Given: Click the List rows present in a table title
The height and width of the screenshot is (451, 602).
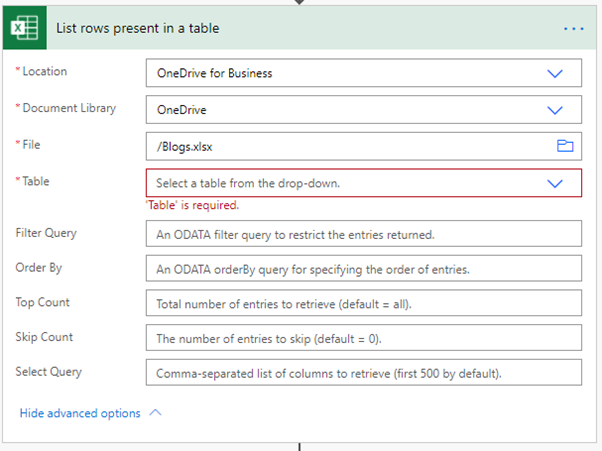Looking at the screenshot, I should [x=138, y=28].
